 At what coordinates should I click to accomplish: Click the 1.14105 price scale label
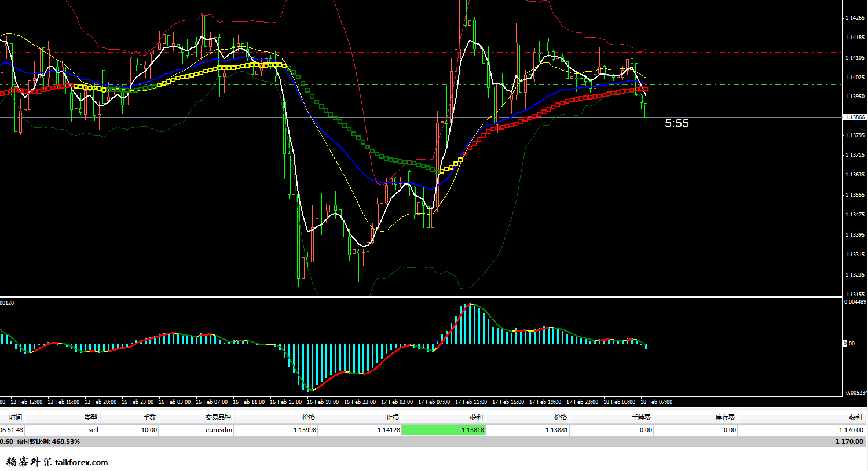855,58
